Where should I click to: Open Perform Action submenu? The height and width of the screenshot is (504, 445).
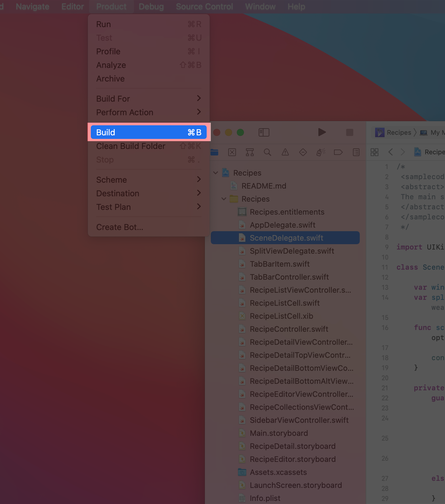coord(149,112)
